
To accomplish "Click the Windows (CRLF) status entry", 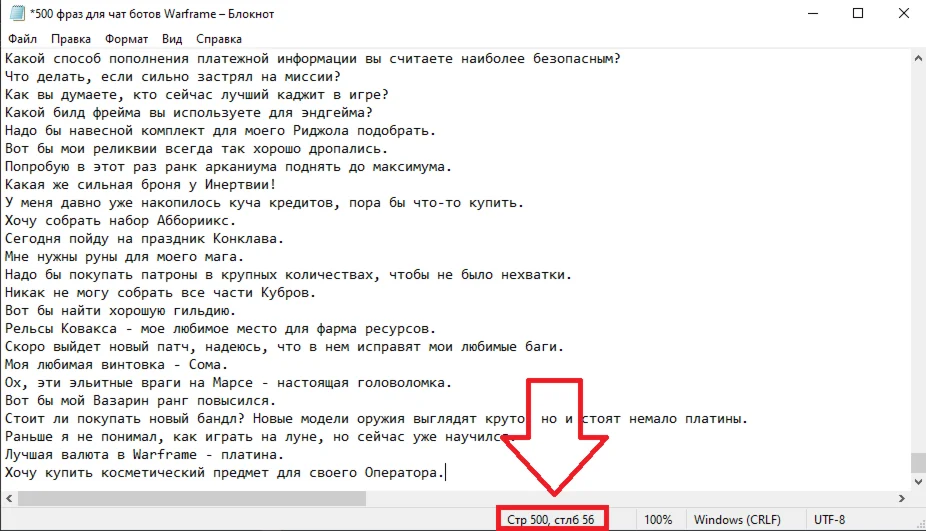I will click(x=737, y=520).
